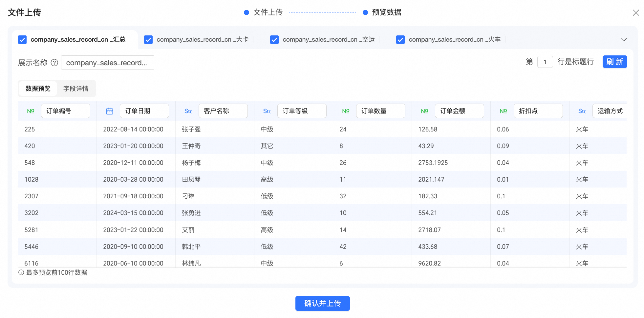The image size is (644, 318).
Task: Click the order number cell 225
Action: pyautogui.click(x=30, y=129)
